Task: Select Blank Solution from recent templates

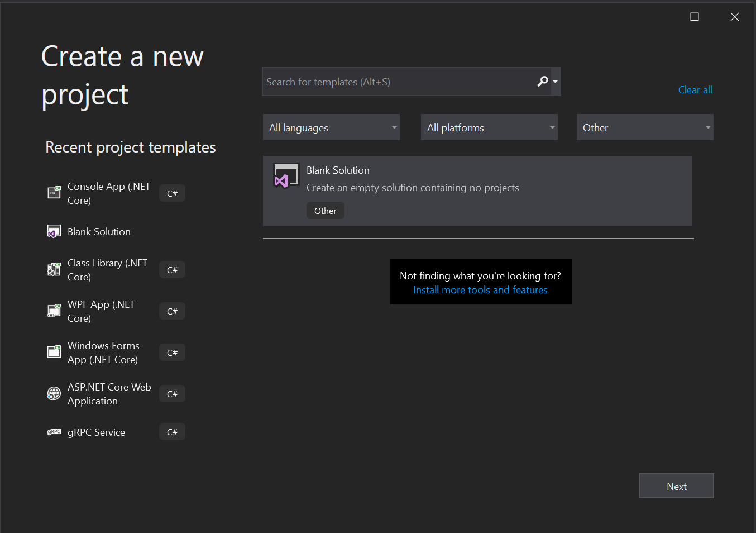Action: pyautogui.click(x=99, y=232)
